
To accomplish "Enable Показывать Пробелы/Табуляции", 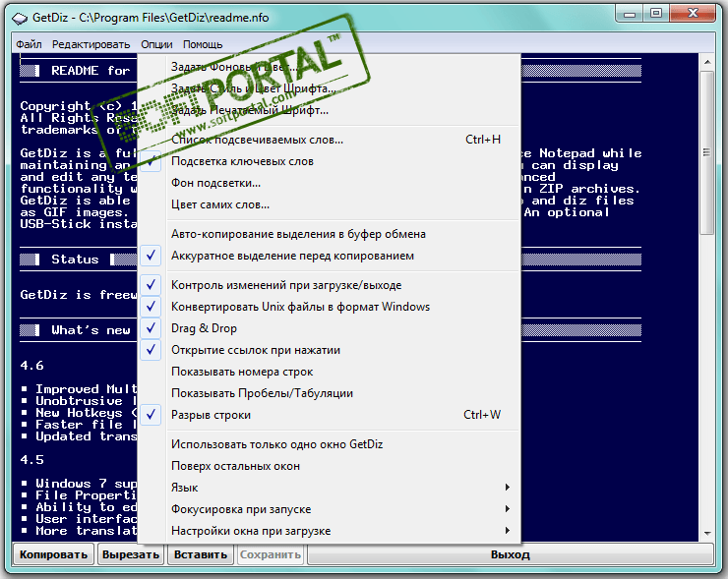I will tap(330, 393).
